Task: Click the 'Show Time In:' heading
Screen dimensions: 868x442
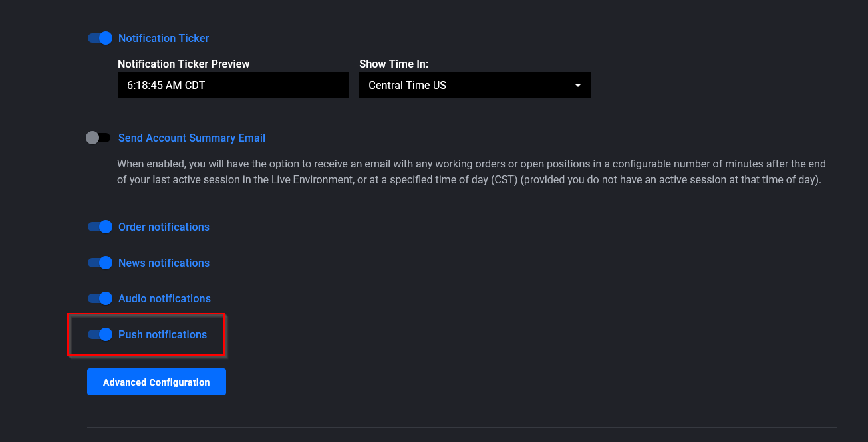Action: click(x=394, y=64)
